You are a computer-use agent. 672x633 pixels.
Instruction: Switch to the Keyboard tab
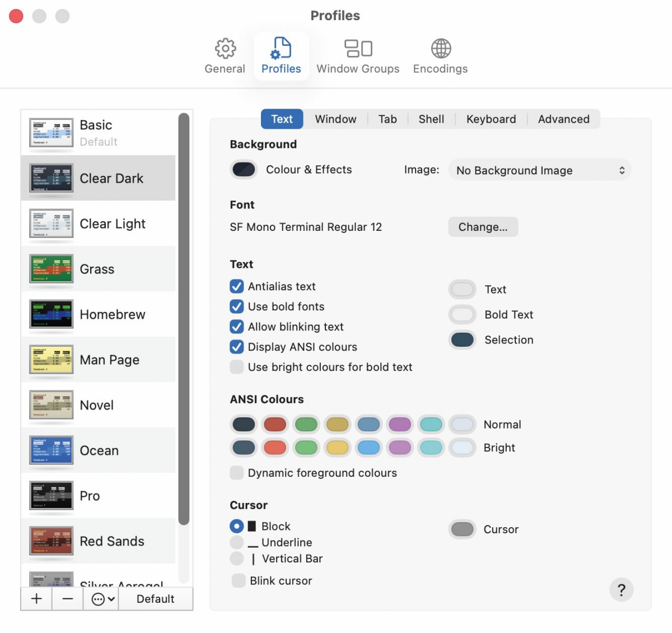tap(491, 119)
